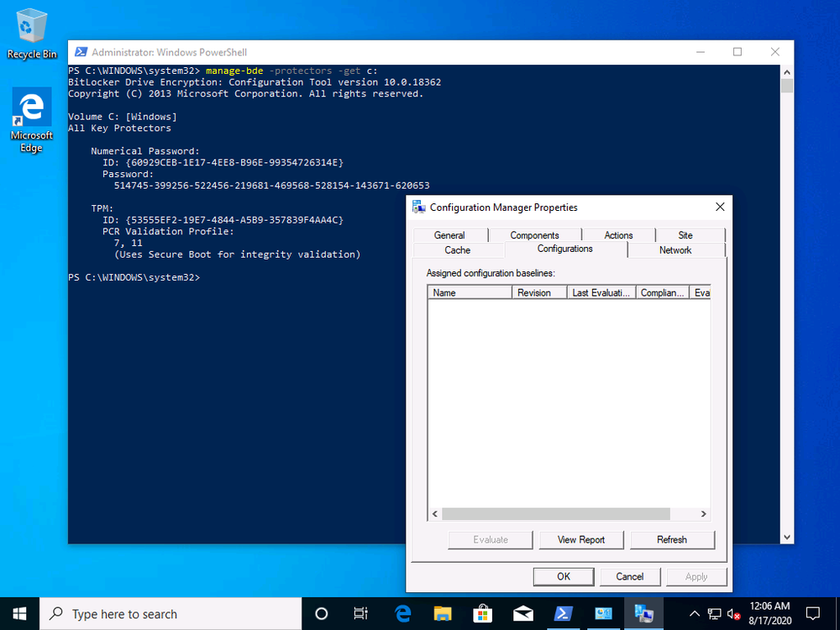Viewport: 840px width, 630px height.
Task: Maximize the PowerShell window
Action: [738, 52]
